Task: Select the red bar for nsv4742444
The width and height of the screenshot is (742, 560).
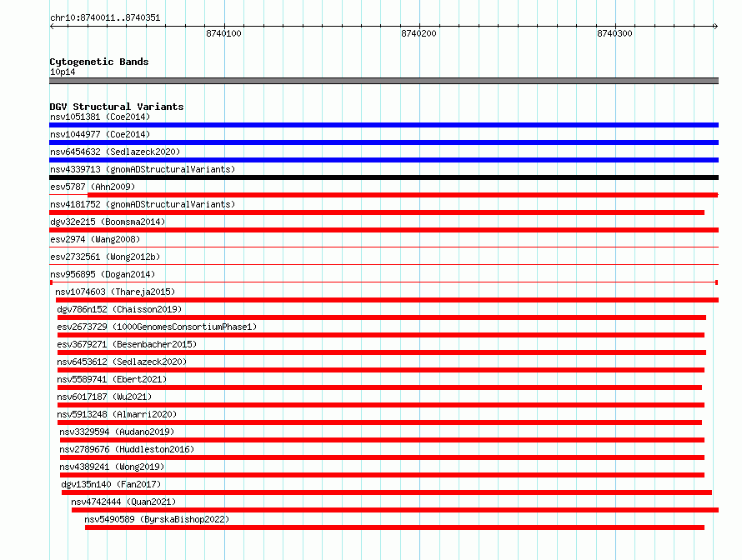Action: pyautogui.click(x=395, y=510)
